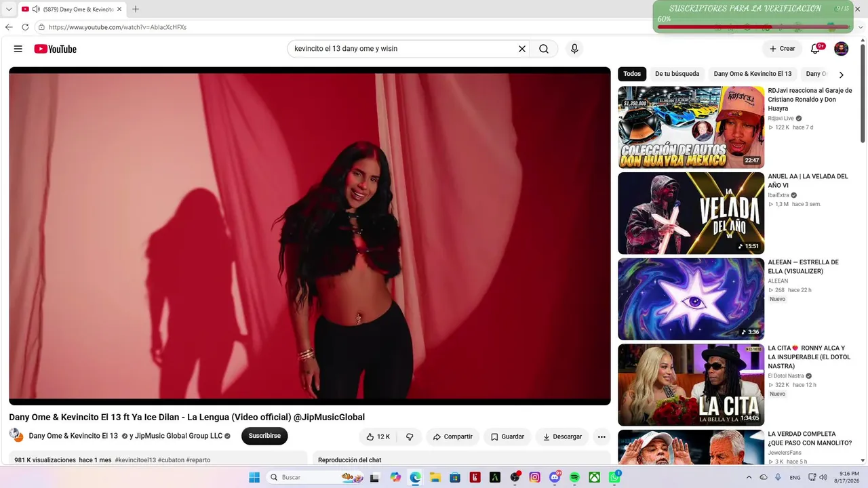Click the Crear button
868x488 pixels.
[782, 49]
